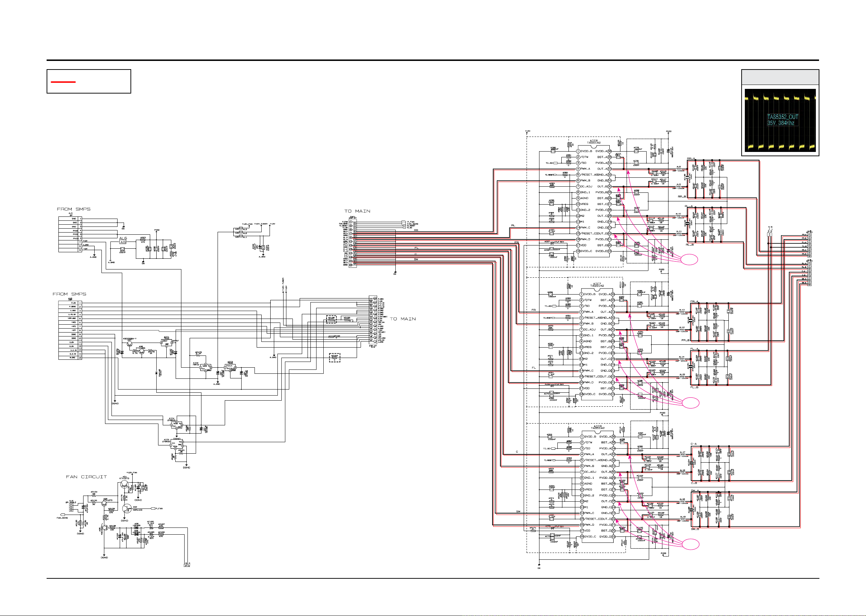Click the AIC6 TAS5142 chip label
The image size is (866, 616).
click(594, 142)
